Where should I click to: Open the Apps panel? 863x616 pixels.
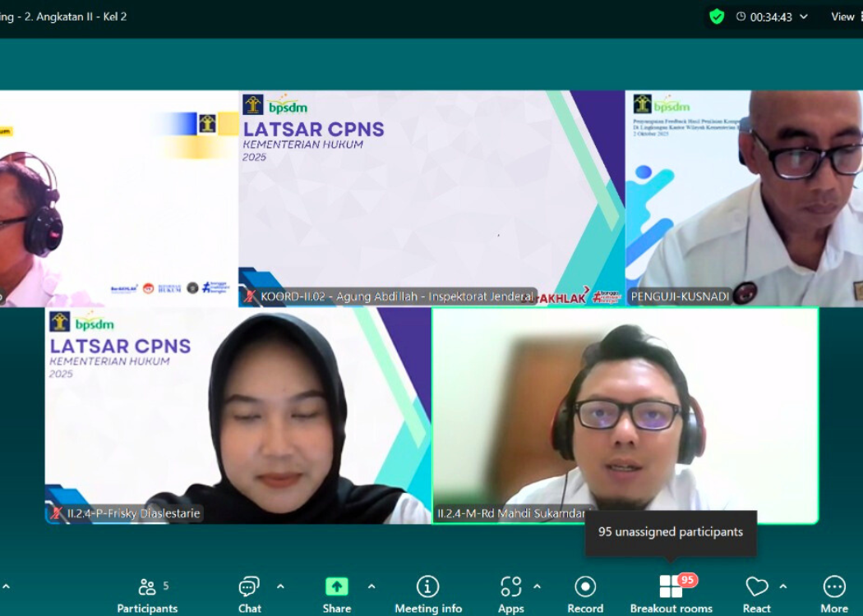click(x=510, y=595)
